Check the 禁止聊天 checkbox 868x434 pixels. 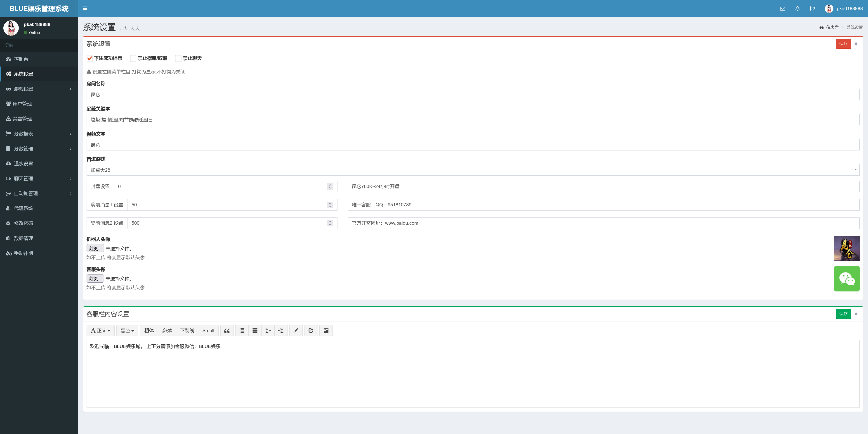[x=178, y=59]
